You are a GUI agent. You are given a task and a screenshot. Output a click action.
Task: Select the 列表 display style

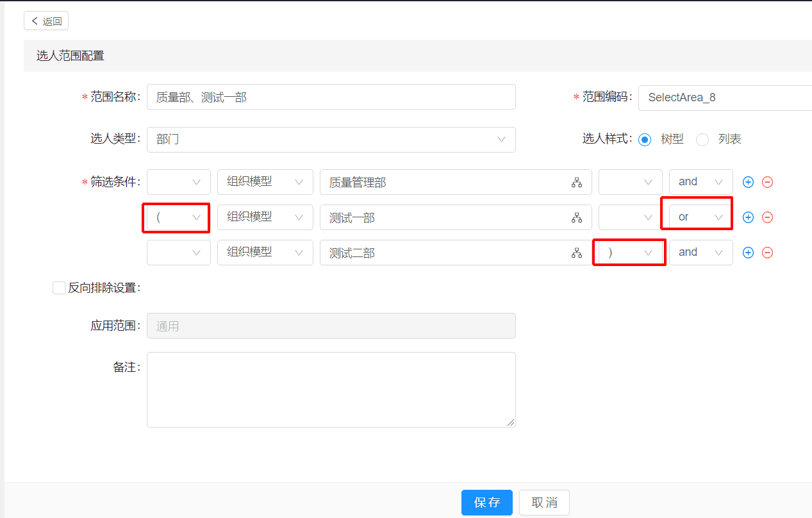click(702, 139)
